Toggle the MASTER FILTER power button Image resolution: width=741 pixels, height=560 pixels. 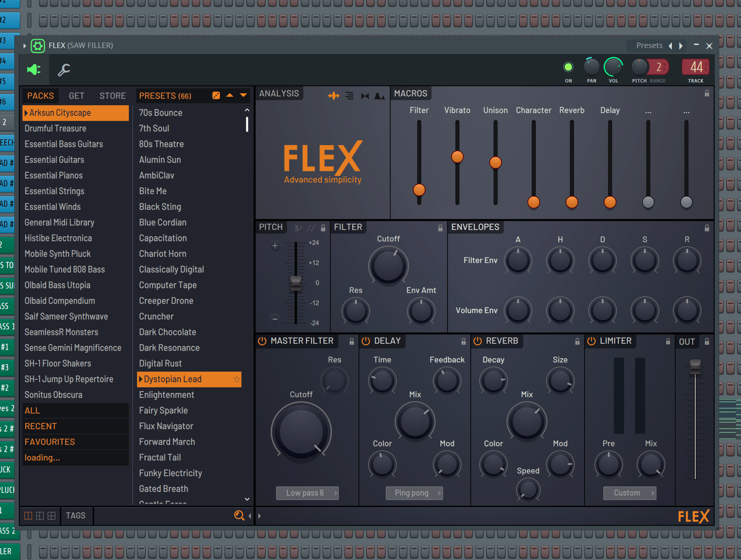click(x=262, y=341)
